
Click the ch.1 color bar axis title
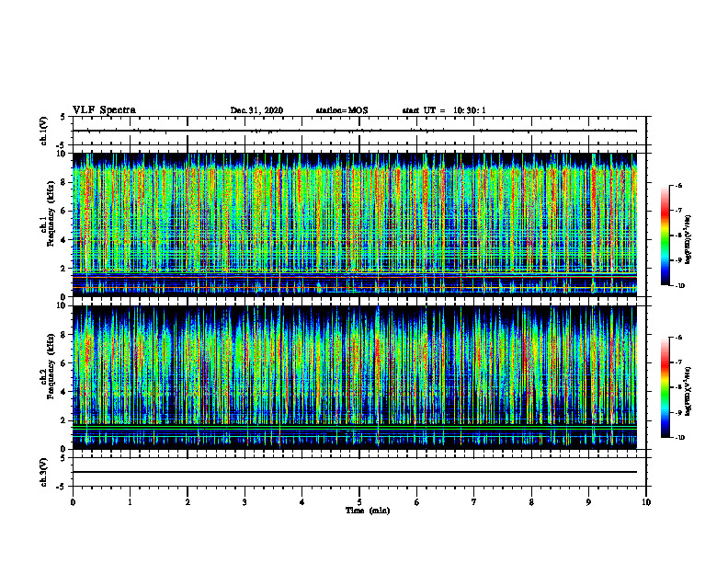pyautogui.click(x=688, y=240)
